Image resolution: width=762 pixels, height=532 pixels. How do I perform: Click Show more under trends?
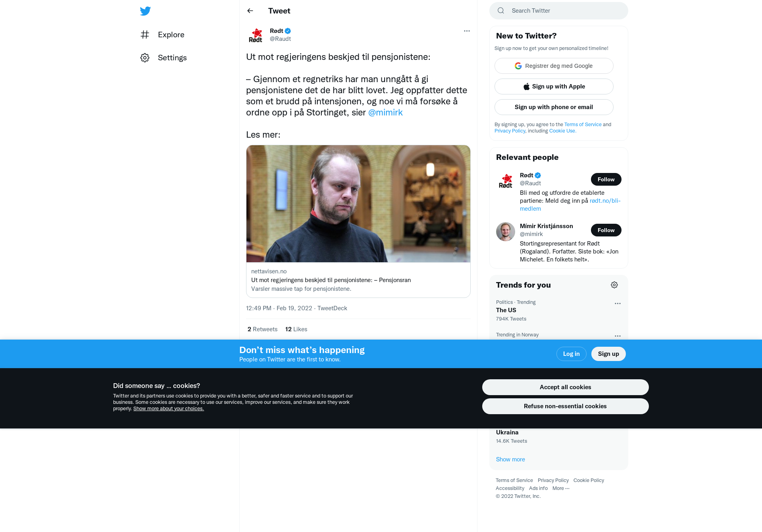tap(510, 459)
